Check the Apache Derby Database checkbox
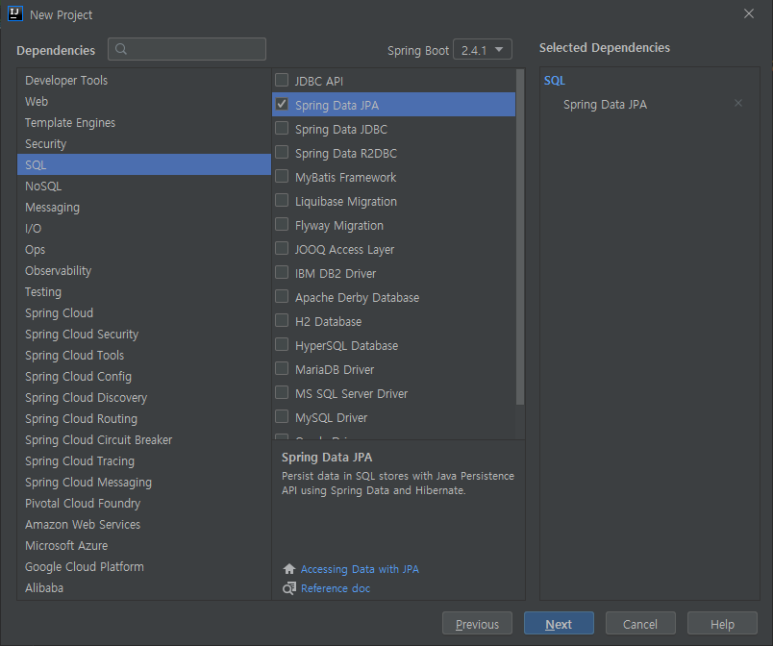Screen dimensions: 773x646 coord(281,296)
